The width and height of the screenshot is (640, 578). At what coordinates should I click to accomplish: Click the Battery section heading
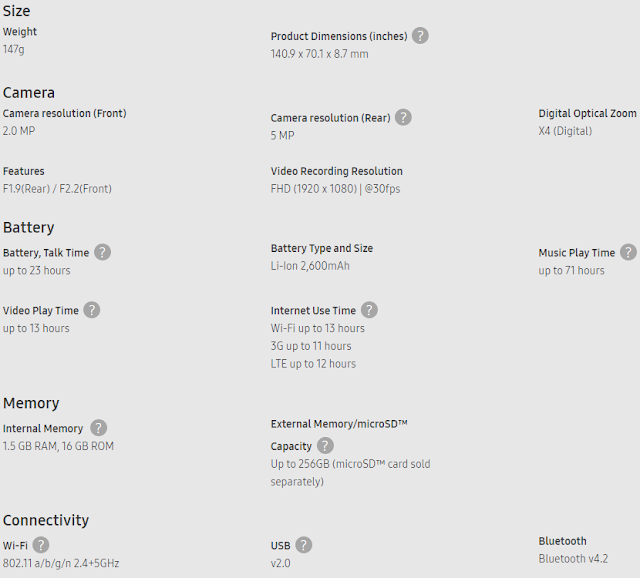coord(29,227)
